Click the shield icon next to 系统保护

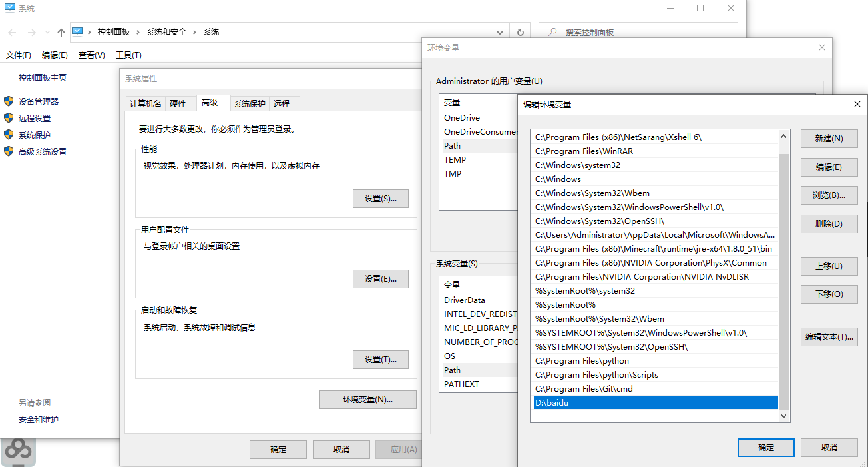tap(9, 135)
